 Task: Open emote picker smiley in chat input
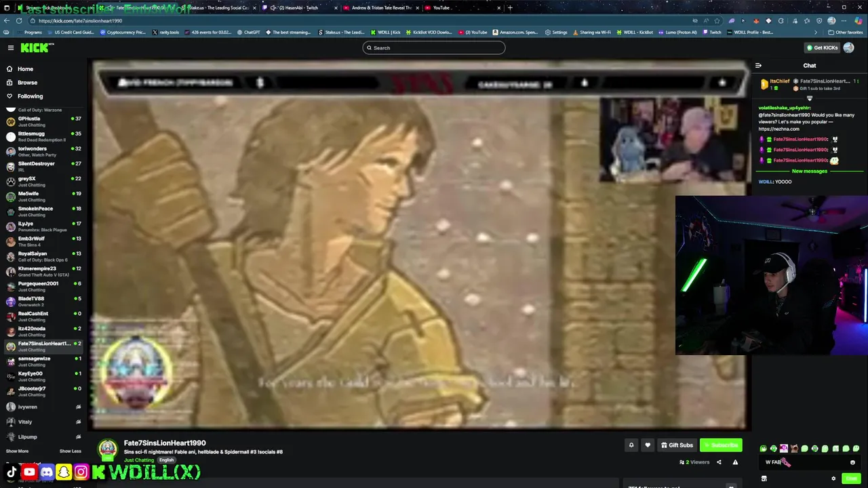[852, 462]
